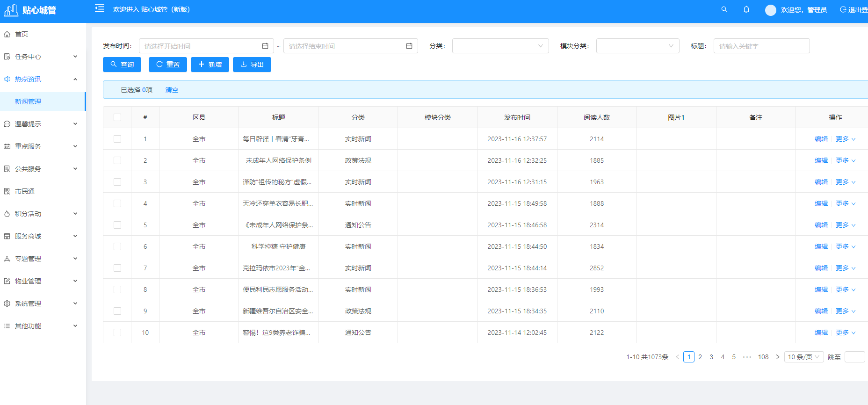
Task: Collapse the 热点资讯 menu chevron
Action: (x=75, y=79)
